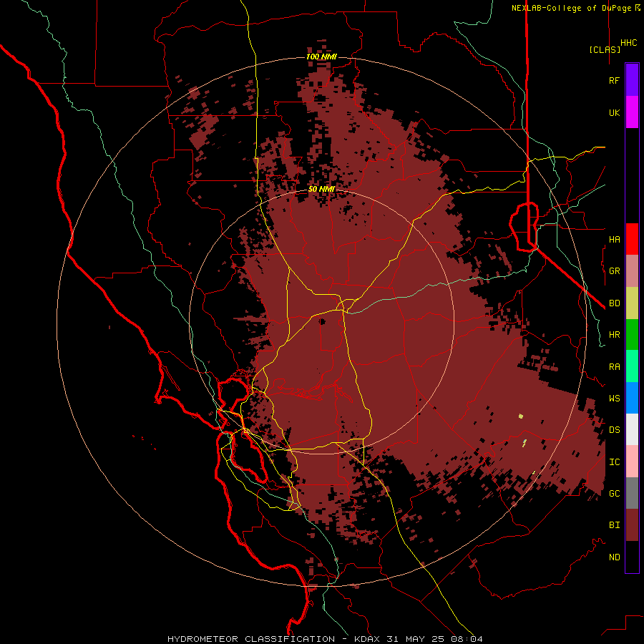Viewport: 644px width, 644px height.
Task: Click the [CLAS] units label
Action: pyautogui.click(x=605, y=49)
